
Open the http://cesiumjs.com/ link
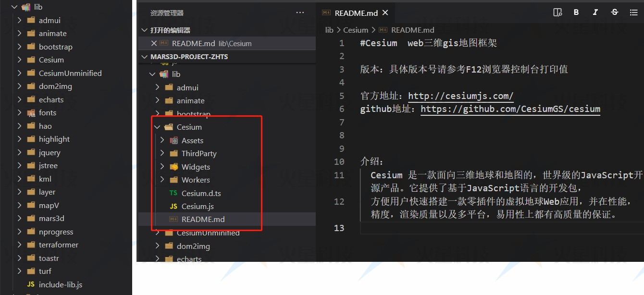461,96
